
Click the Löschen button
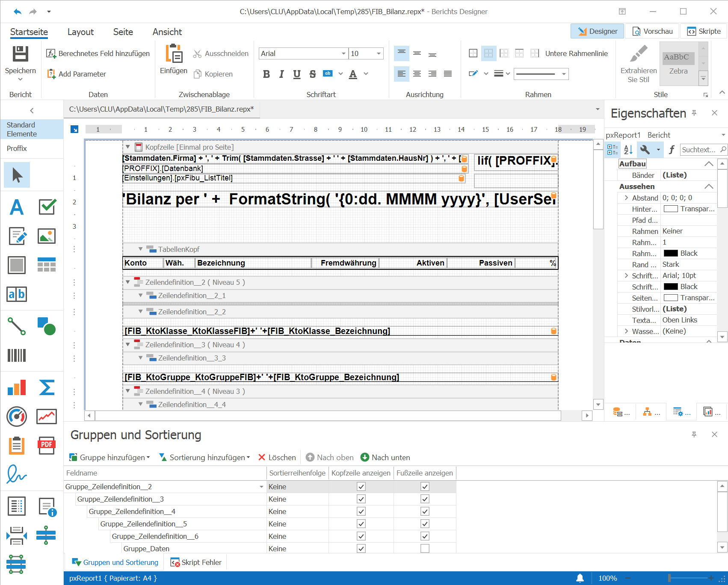point(277,458)
